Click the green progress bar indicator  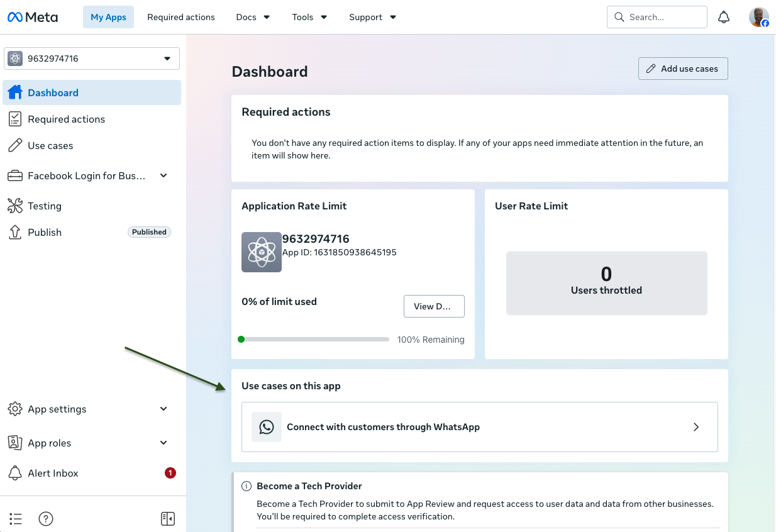tap(241, 340)
